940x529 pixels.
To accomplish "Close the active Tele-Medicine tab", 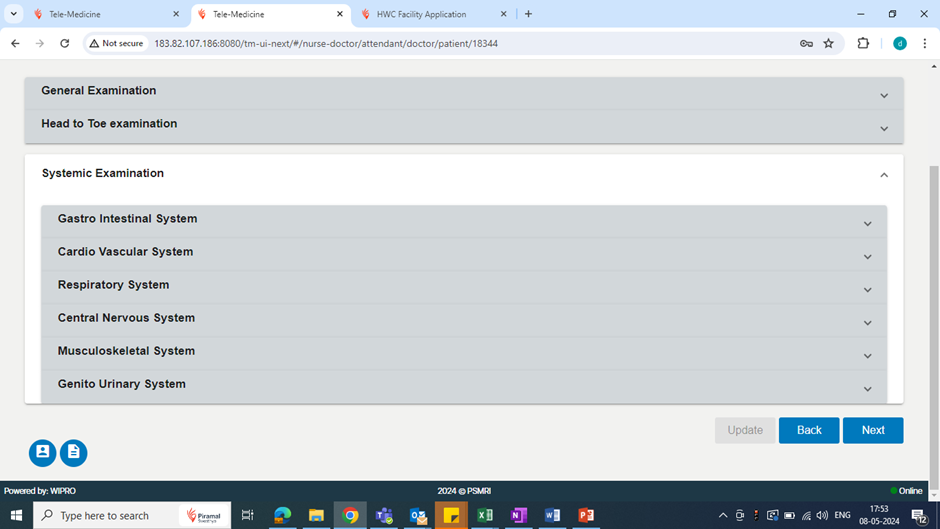I will pos(339,14).
